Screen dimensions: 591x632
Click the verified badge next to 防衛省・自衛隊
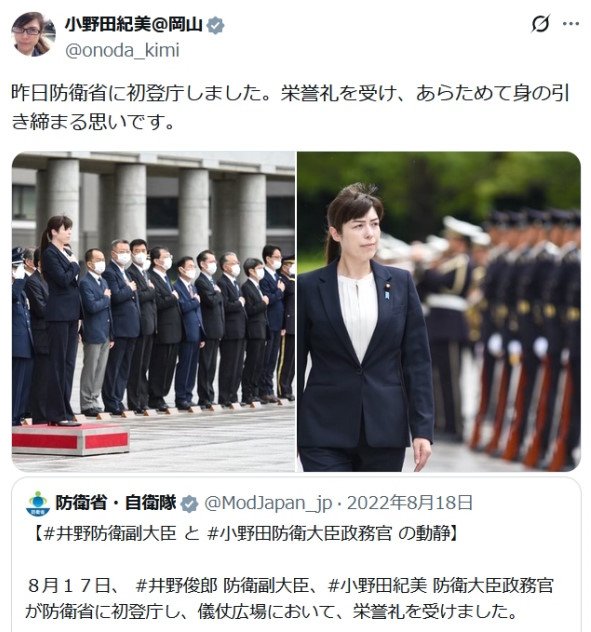point(189,504)
